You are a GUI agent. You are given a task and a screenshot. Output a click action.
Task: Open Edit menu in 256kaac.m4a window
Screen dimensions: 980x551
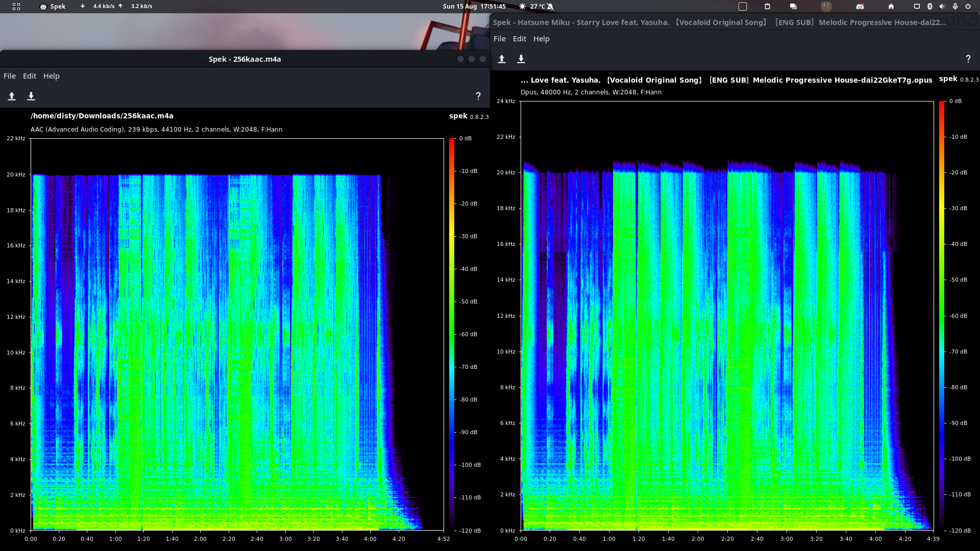coord(30,76)
